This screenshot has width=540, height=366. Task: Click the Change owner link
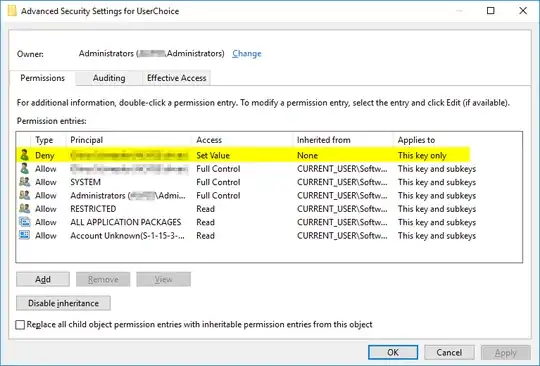pos(247,54)
